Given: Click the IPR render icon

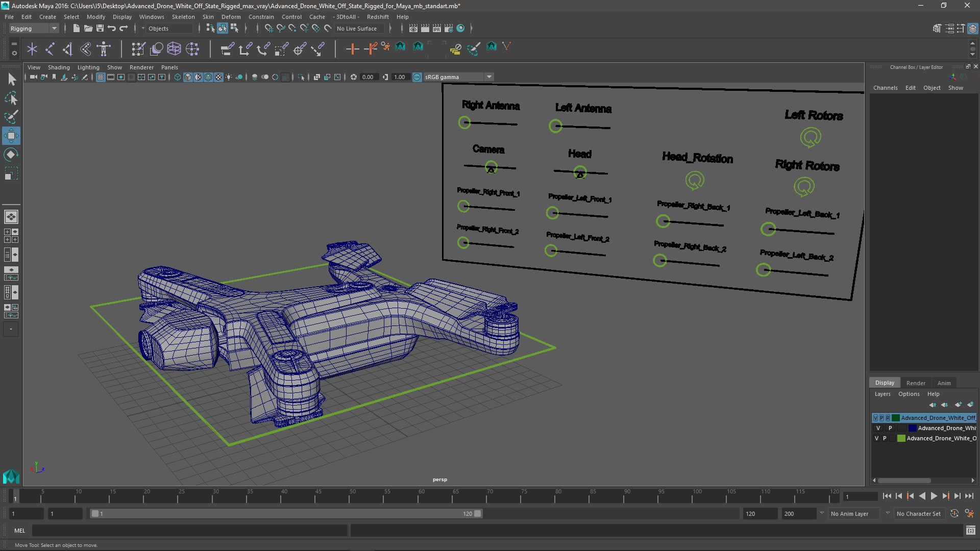Looking at the screenshot, I should pyautogui.click(x=437, y=29).
